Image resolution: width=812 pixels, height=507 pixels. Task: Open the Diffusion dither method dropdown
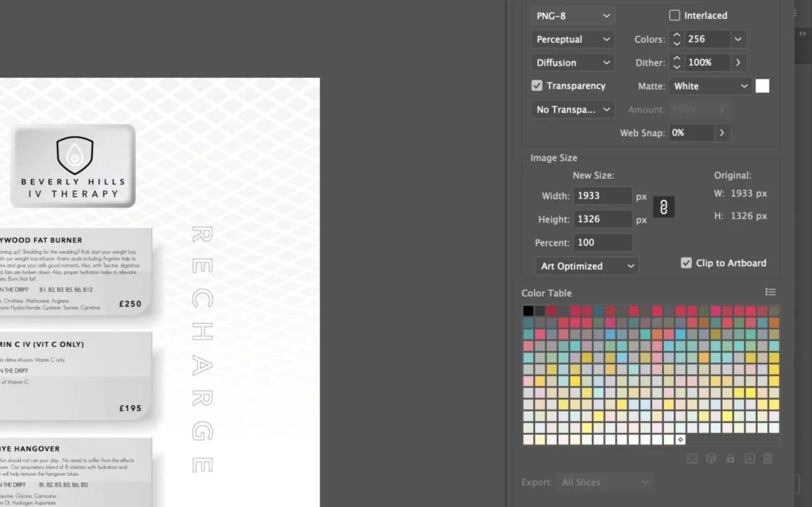[x=573, y=63]
